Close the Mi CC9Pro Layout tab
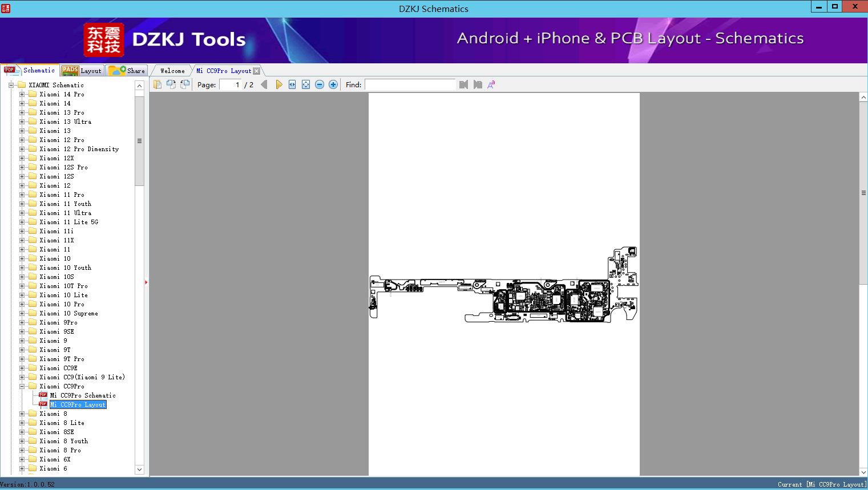 (256, 71)
